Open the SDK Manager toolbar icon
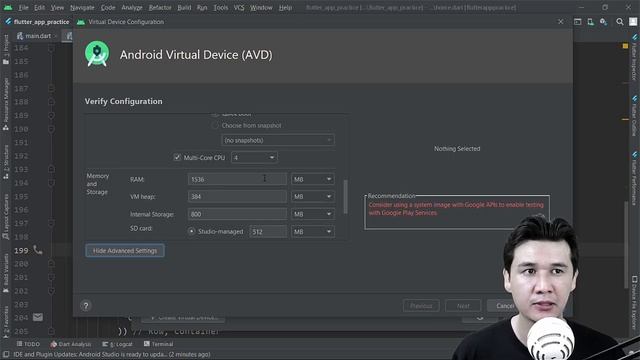Image resolution: width=640 pixels, height=360 pixels. [x=603, y=22]
